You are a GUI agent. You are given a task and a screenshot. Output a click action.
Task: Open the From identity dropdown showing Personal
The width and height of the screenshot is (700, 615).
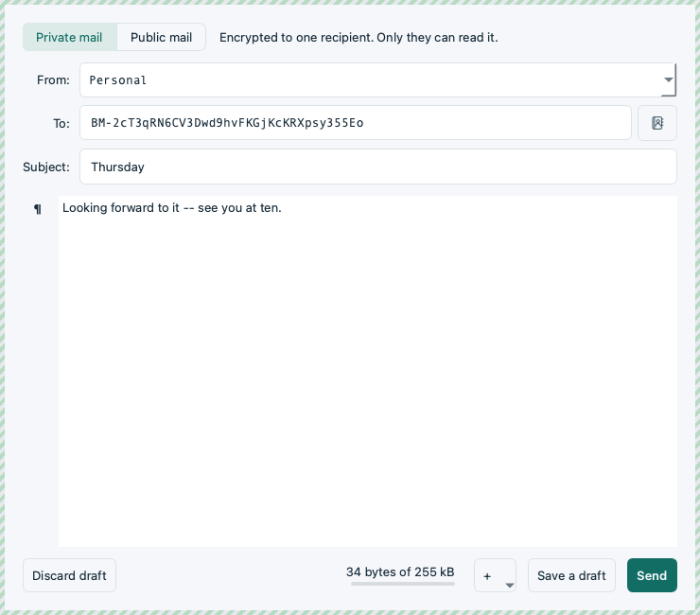click(377, 79)
